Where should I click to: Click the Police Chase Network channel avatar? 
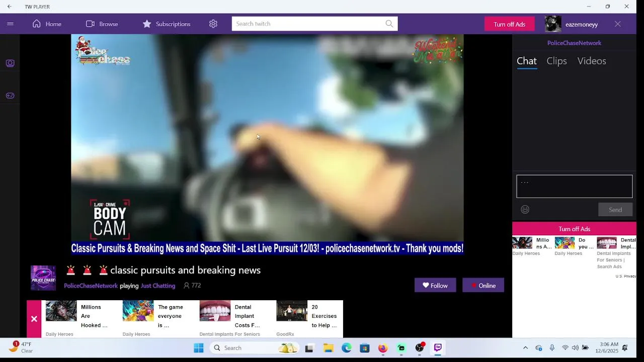(x=43, y=278)
